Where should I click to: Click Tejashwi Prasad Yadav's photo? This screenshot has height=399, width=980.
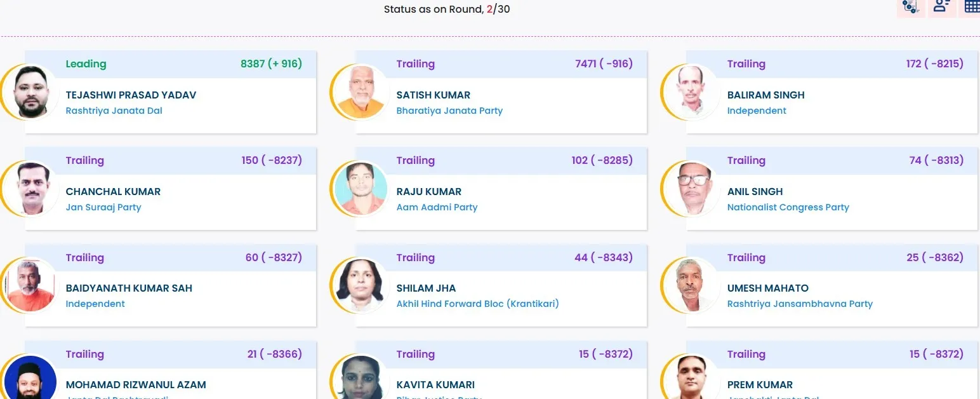click(30, 92)
